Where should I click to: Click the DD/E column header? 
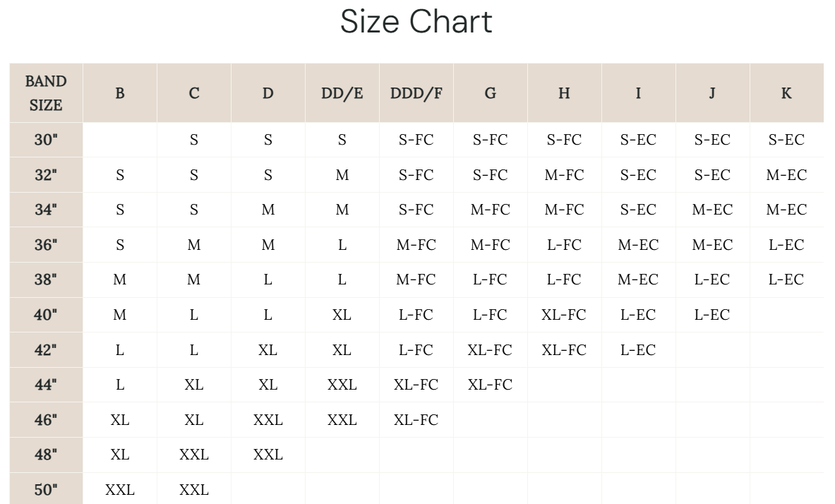click(x=342, y=93)
